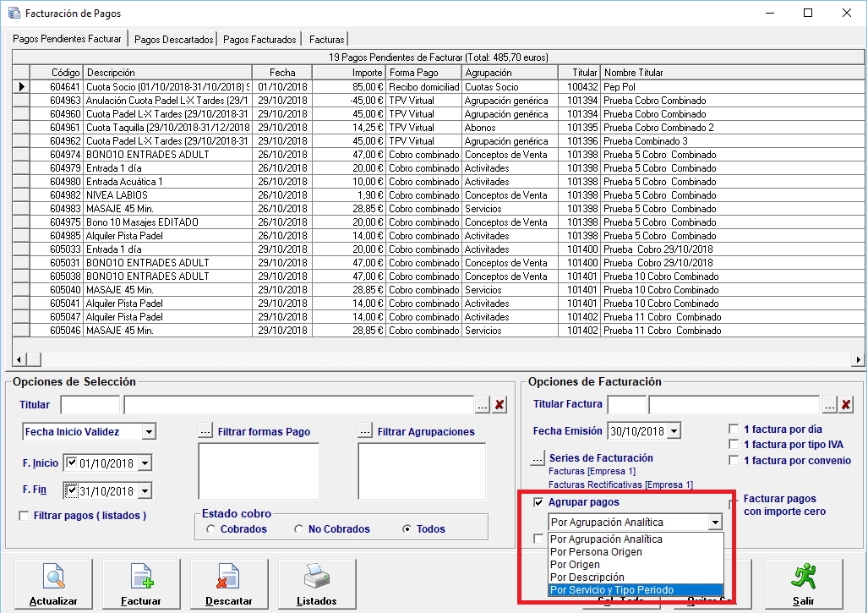Click the row selector arrow for 604641
Image resolution: width=868 pixels, height=613 pixels.
pyautogui.click(x=21, y=86)
